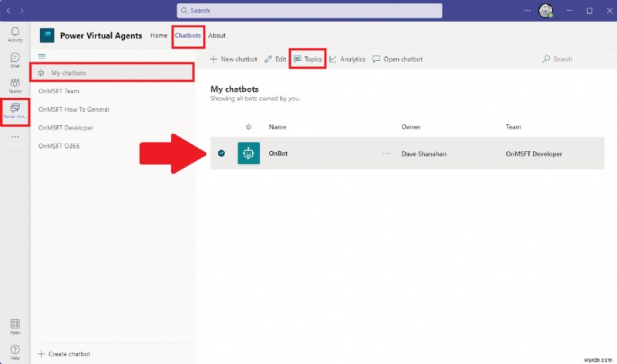This screenshot has height=364, width=617.
Task: Open the Chat sidebar icon
Action: pyautogui.click(x=15, y=60)
